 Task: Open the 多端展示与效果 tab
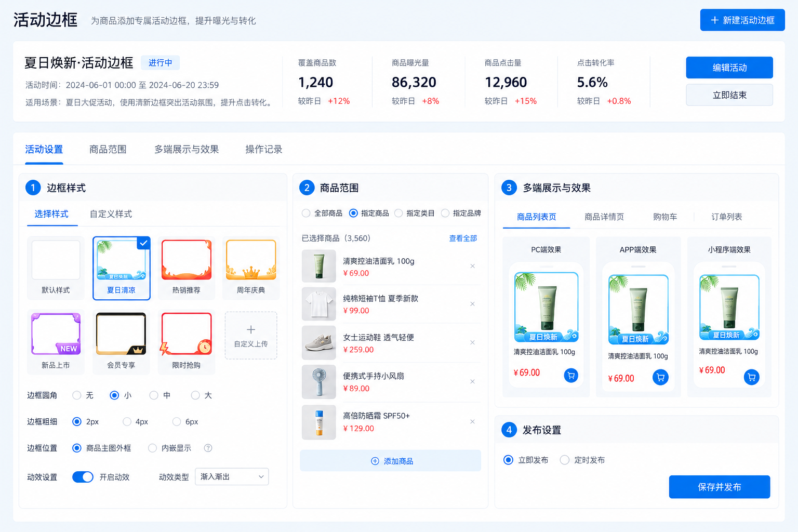point(187,150)
